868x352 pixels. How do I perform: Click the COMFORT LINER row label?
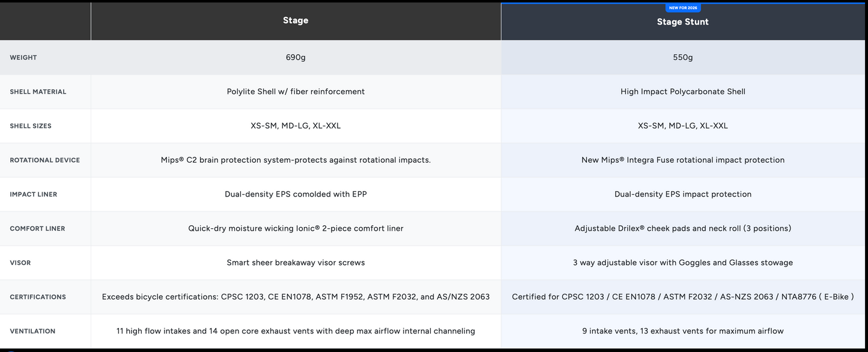coord(37,229)
